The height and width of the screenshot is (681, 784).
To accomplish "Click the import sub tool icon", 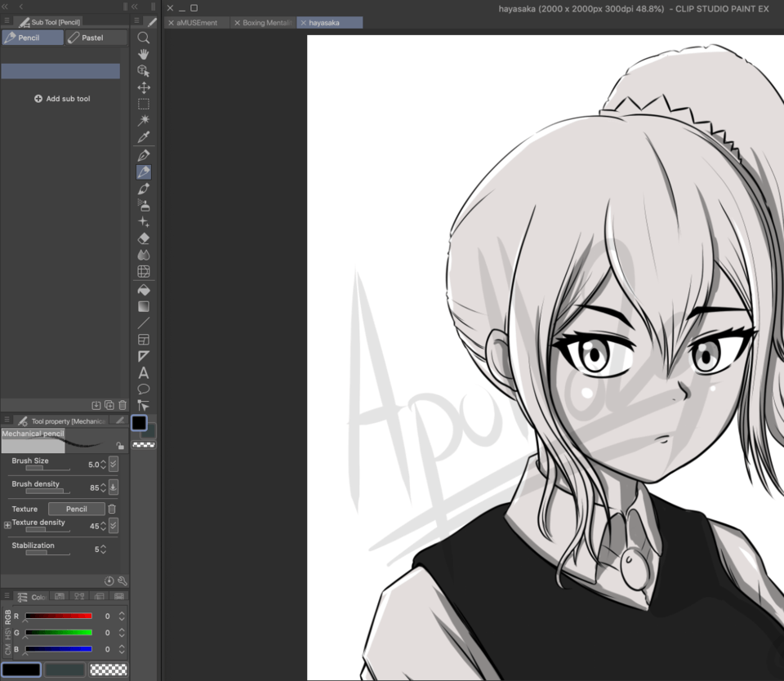I will point(96,405).
